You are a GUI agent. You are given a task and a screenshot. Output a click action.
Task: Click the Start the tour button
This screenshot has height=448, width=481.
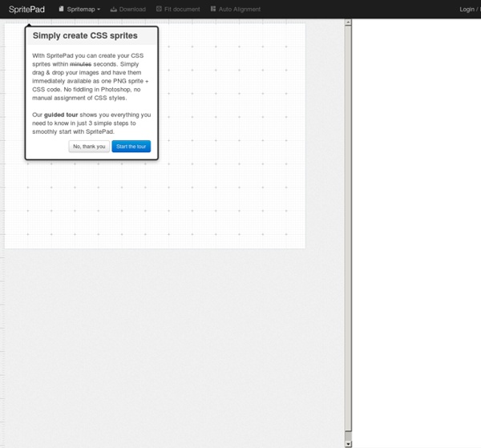[x=131, y=147]
